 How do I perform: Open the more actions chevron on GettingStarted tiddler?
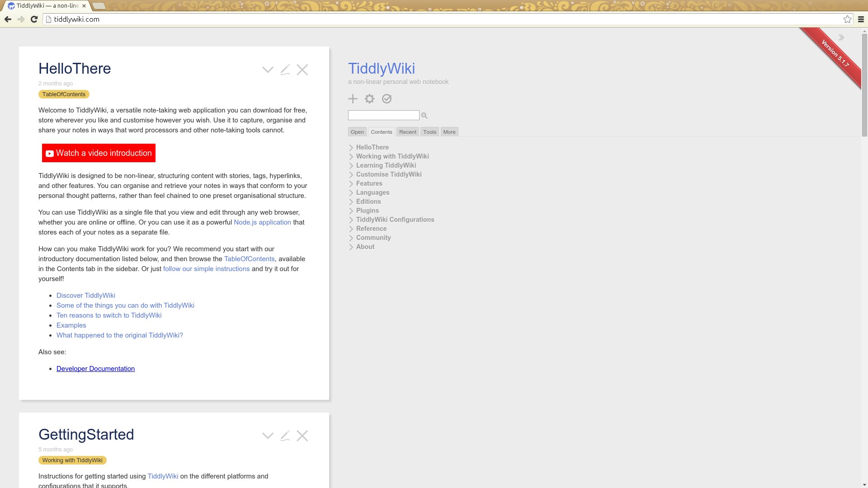268,436
